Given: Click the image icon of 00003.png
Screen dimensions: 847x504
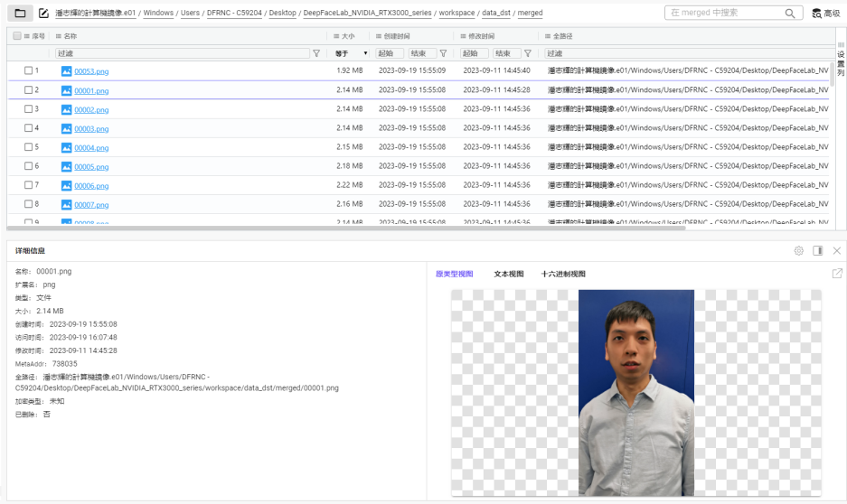Looking at the screenshot, I should (x=67, y=128).
